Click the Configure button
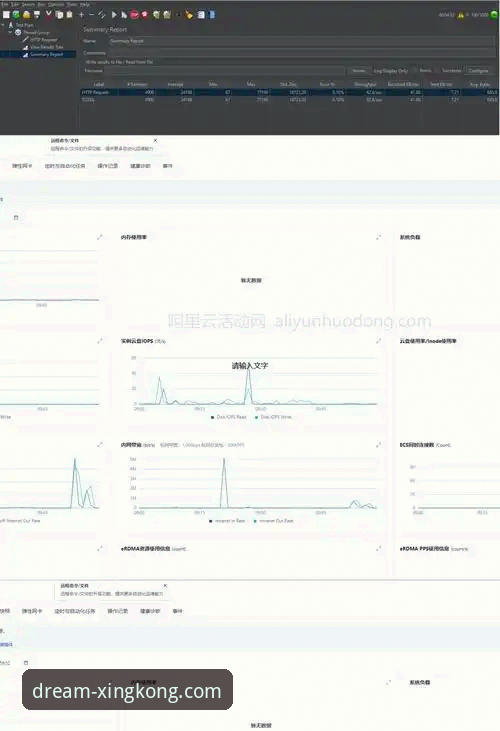Image resolution: width=500 pixels, height=731 pixels. [x=478, y=70]
